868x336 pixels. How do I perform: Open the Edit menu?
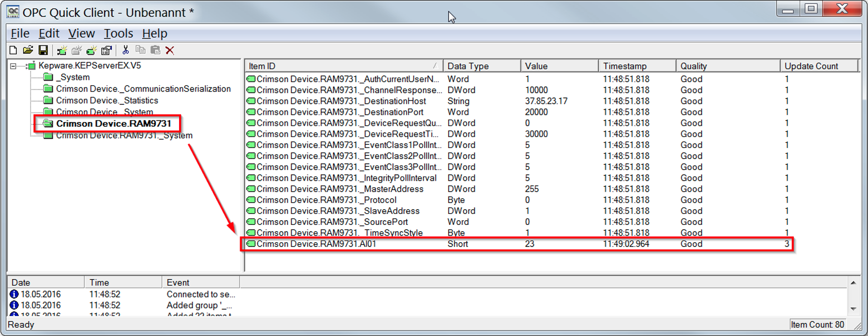click(49, 33)
